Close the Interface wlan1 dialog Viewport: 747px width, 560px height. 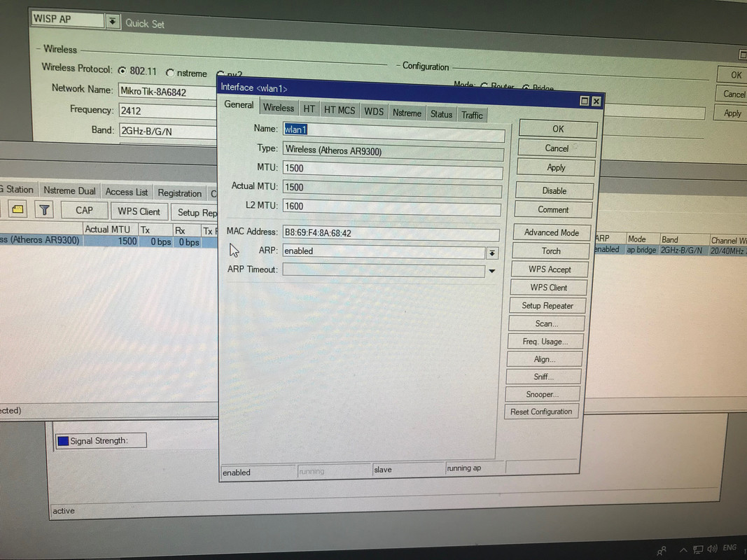pyautogui.click(x=596, y=101)
